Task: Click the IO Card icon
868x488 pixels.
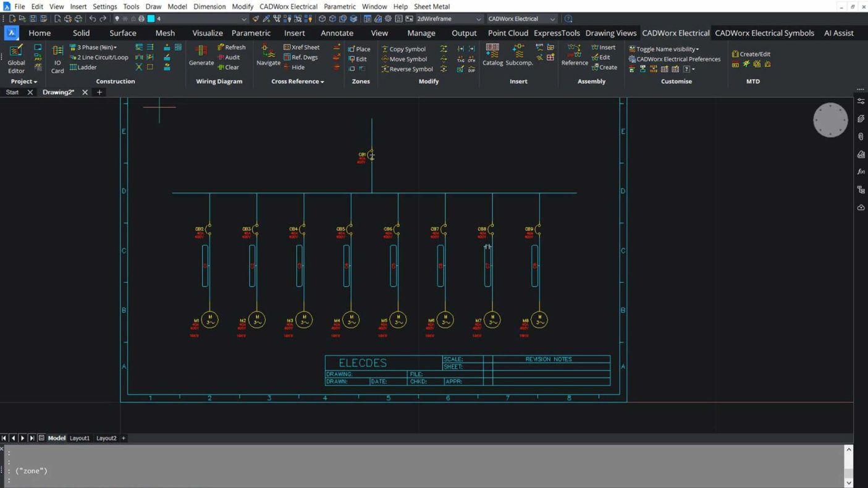Action: pos(57,58)
